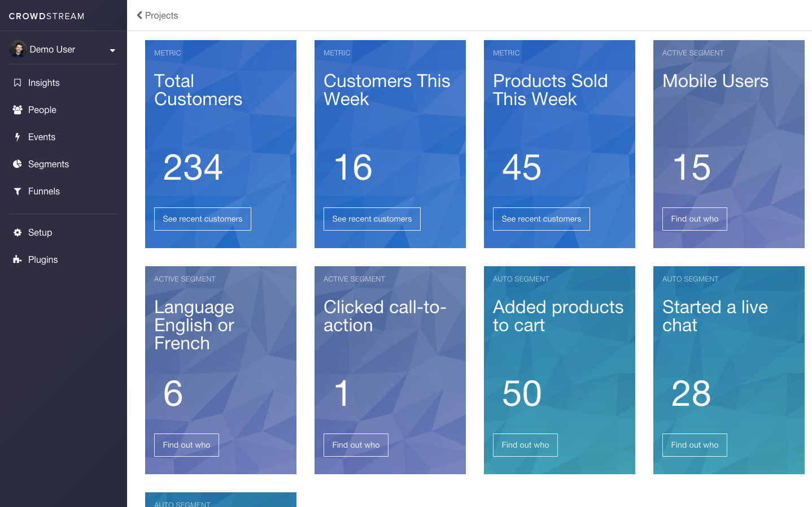Click the Customers This Week card title

387,90
